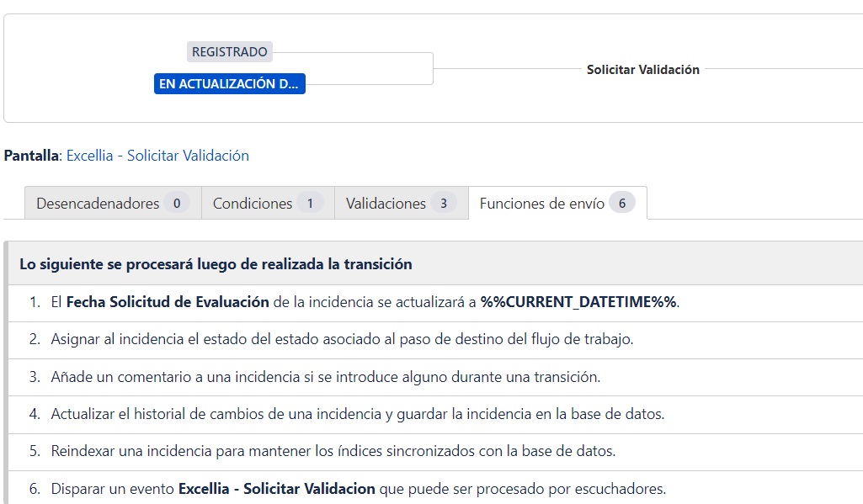Select post function 6 Disparar un evento
Screen dimensions: 863x504
point(435,488)
